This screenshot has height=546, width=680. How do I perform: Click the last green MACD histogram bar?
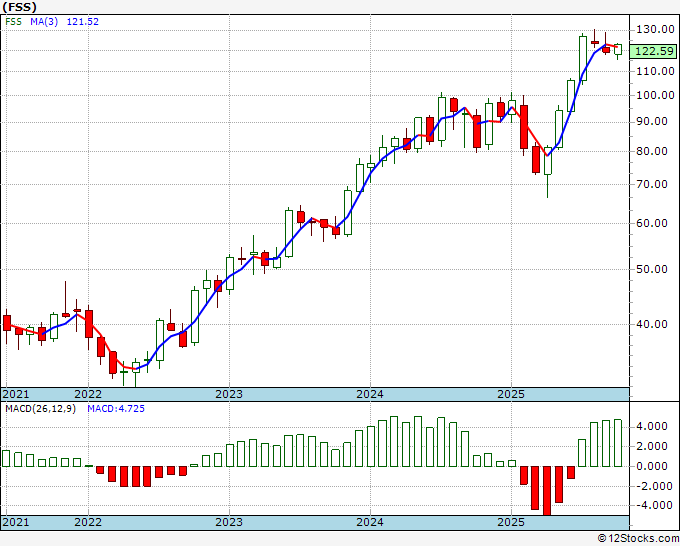(x=618, y=443)
